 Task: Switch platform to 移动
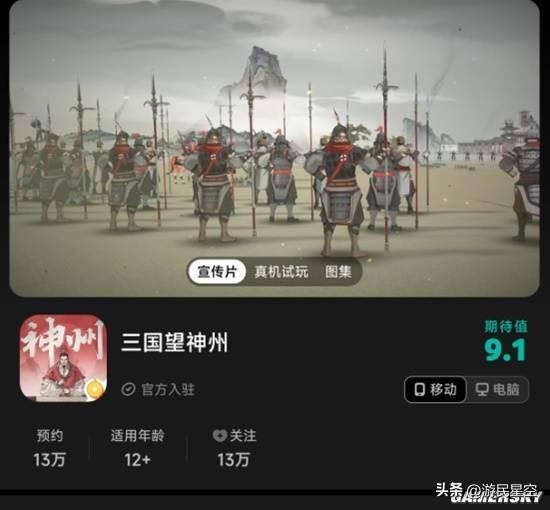tap(435, 389)
